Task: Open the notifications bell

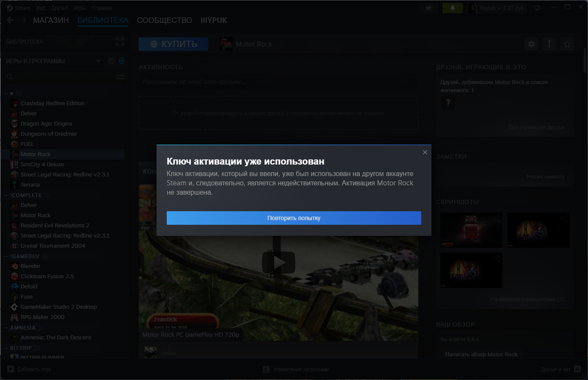Action: (x=452, y=8)
